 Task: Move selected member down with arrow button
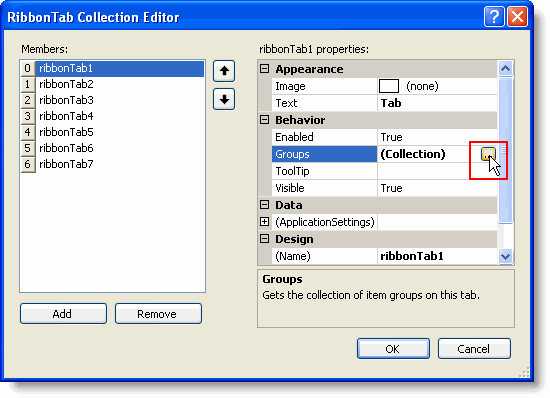click(x=224, y=100)
